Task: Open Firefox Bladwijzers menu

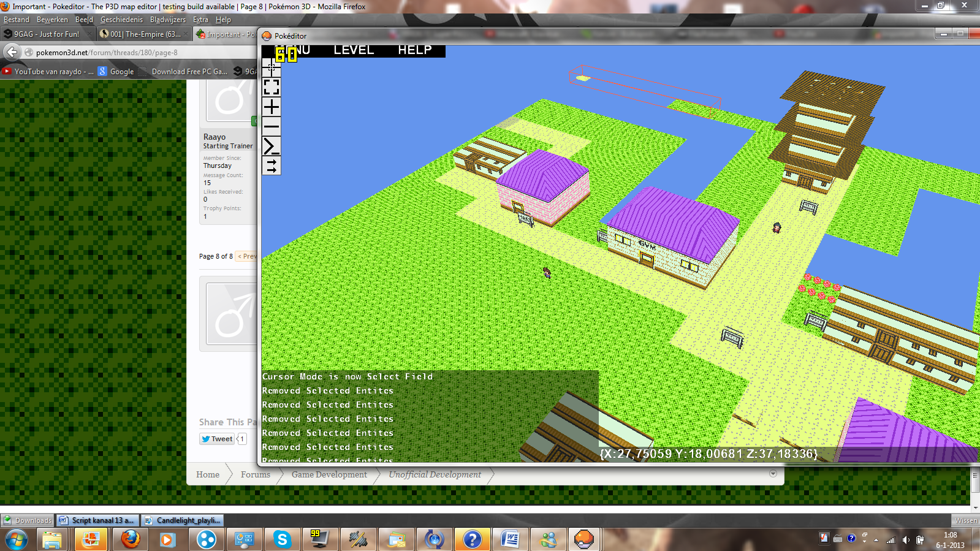Action: click(168, 20)
